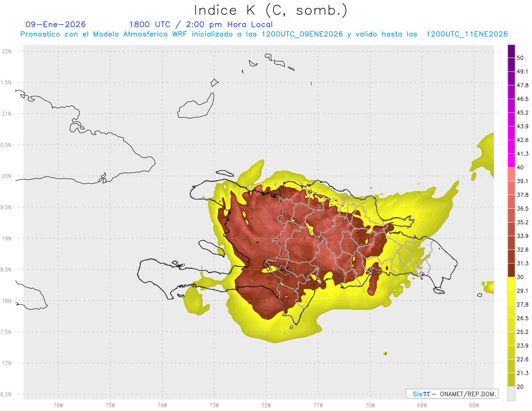This screenshot has height=411, width=532.
Task: Click the colorbar value 27.8
Action: 523,305
